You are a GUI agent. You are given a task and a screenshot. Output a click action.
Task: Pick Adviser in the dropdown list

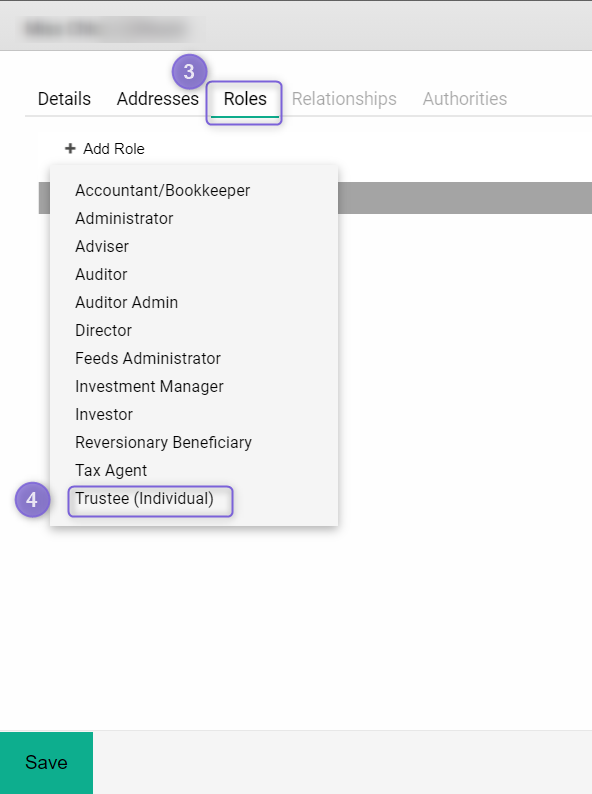(102, 246)
